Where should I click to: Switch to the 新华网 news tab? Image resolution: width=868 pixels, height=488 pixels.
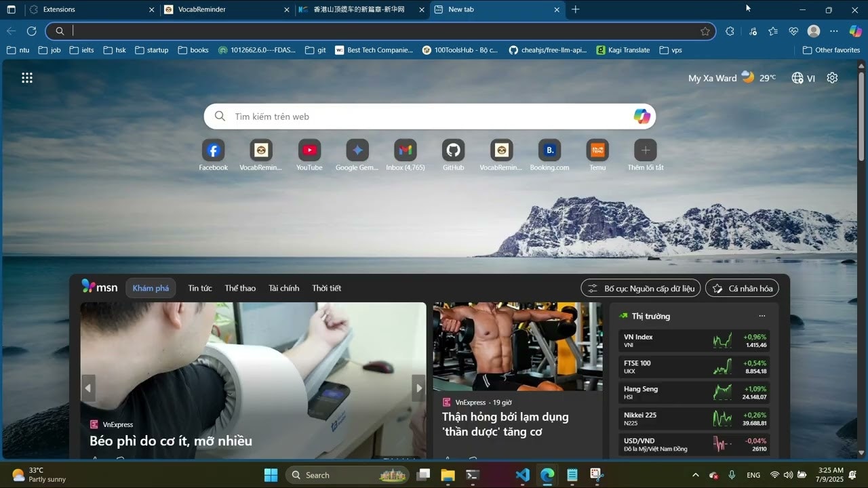(362, 9)
